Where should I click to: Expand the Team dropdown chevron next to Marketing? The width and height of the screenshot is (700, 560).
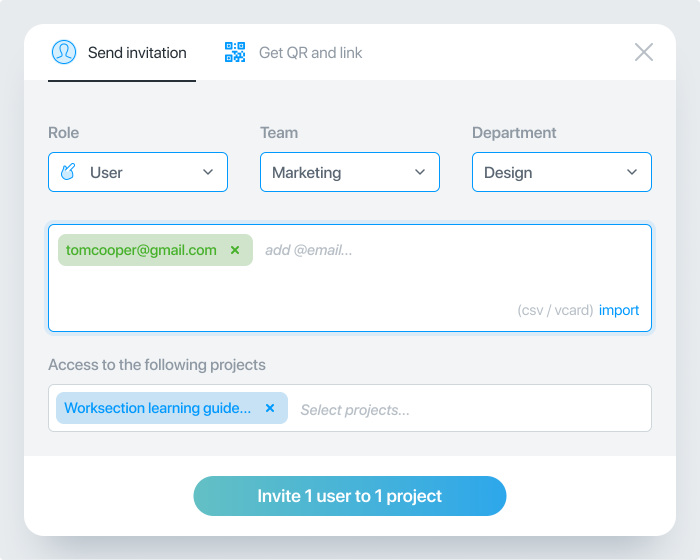(x=420, y=172)
